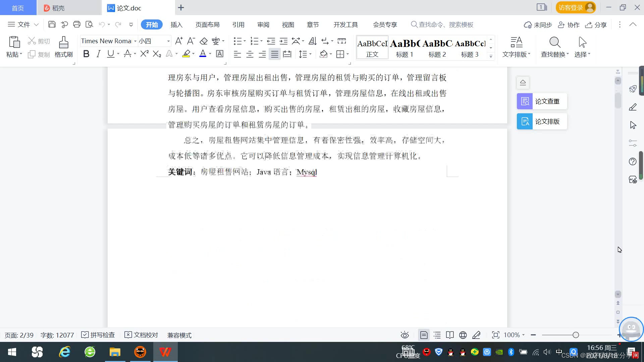Open the font name dropdown
This screenshot has width=644, height=362.
pyautogui.click(x=136, y=41)
